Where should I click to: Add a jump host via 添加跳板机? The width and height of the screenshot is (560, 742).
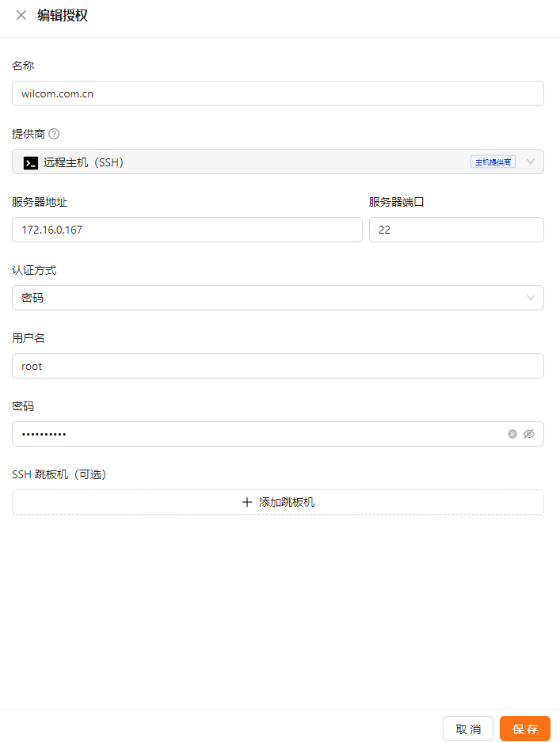click(x=277, y=502)
